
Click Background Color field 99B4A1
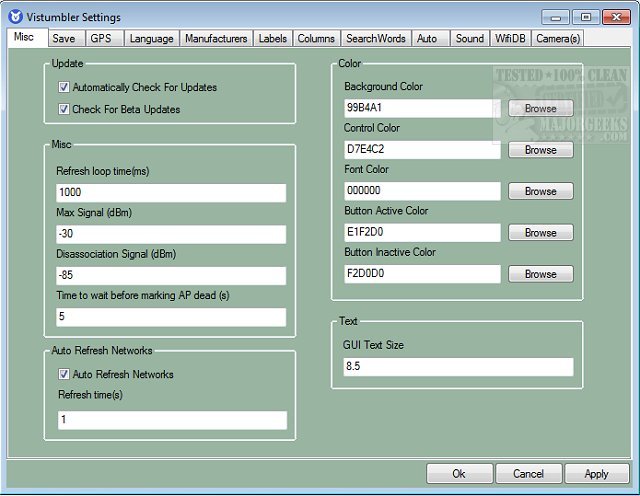422,108
